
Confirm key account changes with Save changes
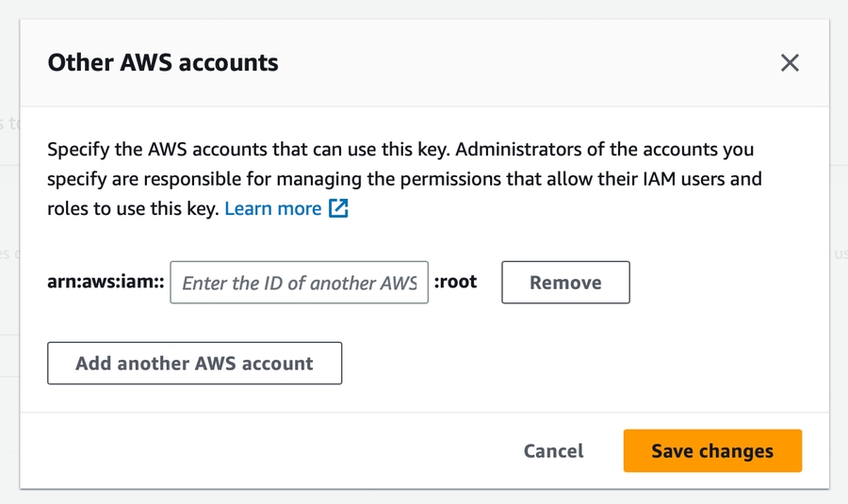click(x=711, y=451)
